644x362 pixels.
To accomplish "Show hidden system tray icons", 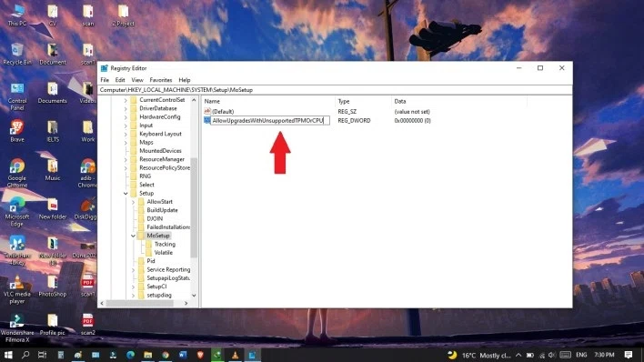I will tap(518, 355).
